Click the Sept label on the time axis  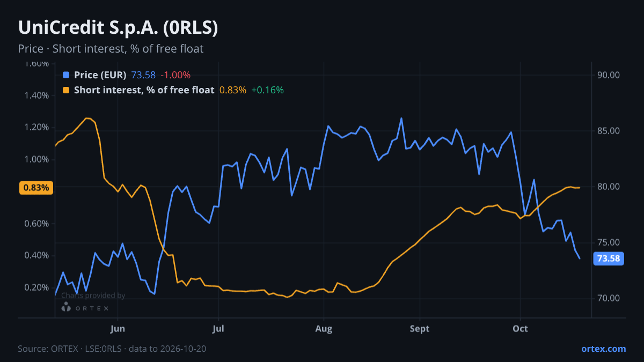tap(419, 329)
